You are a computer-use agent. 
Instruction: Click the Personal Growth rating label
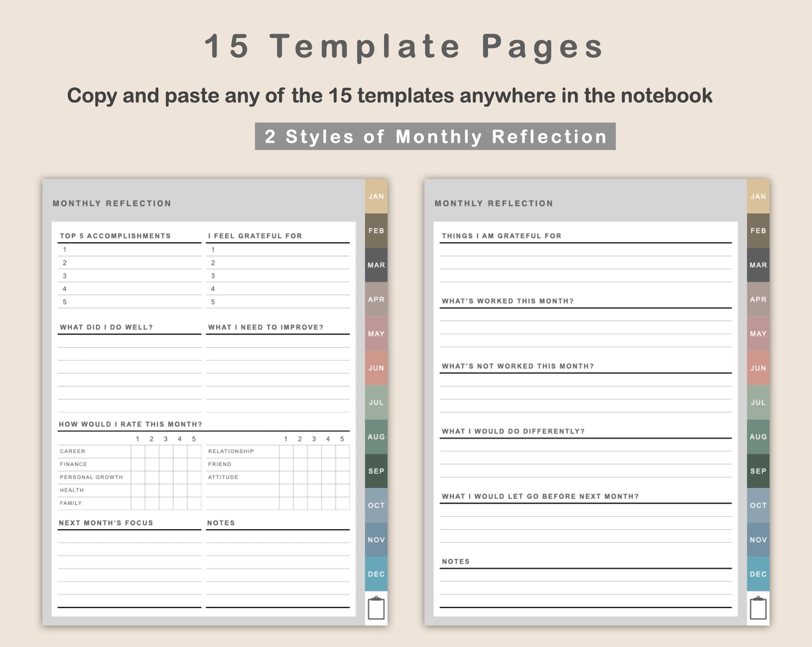pyautogui.click(x=91, y=477)
